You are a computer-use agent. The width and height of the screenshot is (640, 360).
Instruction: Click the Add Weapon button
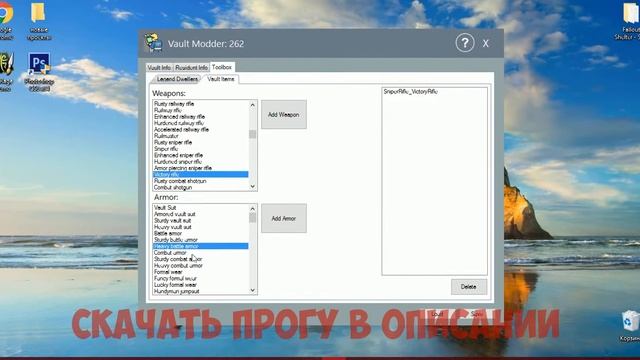(284, 115)
